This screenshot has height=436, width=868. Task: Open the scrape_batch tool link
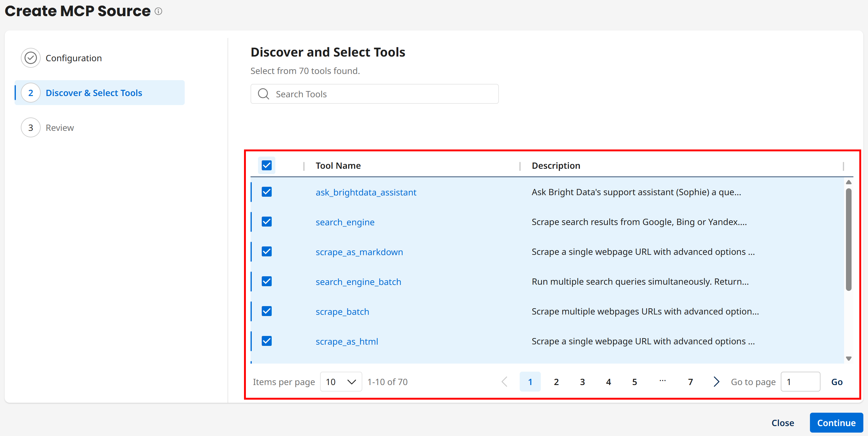342,312
